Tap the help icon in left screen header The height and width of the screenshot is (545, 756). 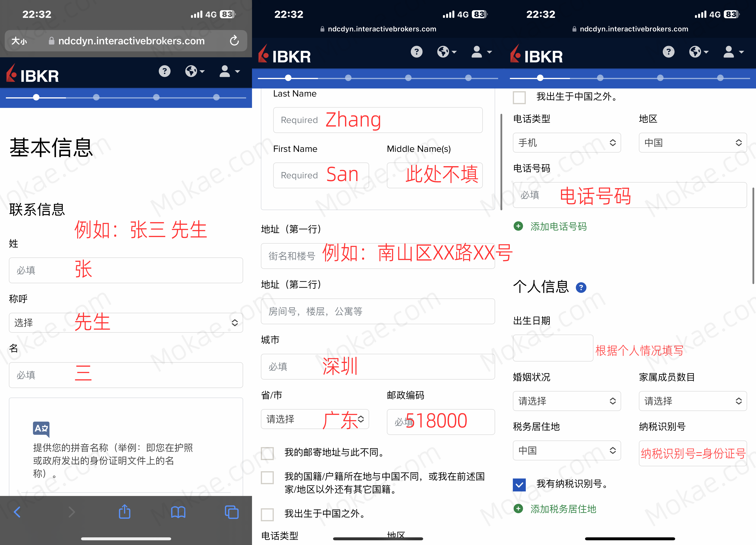tap(164, 71)
